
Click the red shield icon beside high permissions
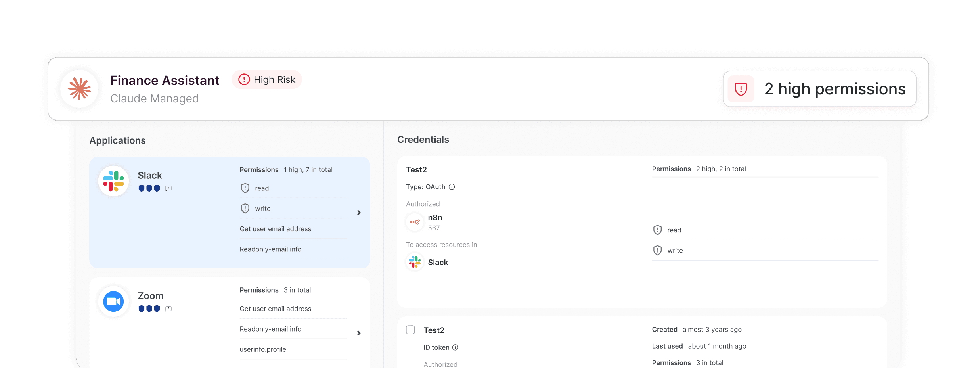[741, 89]
